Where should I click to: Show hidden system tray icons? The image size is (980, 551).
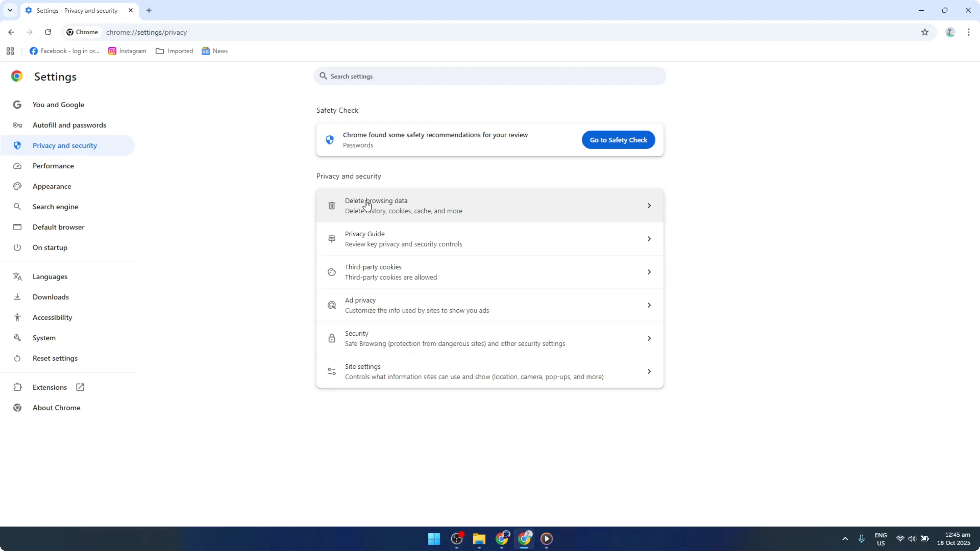pos(844,539)
